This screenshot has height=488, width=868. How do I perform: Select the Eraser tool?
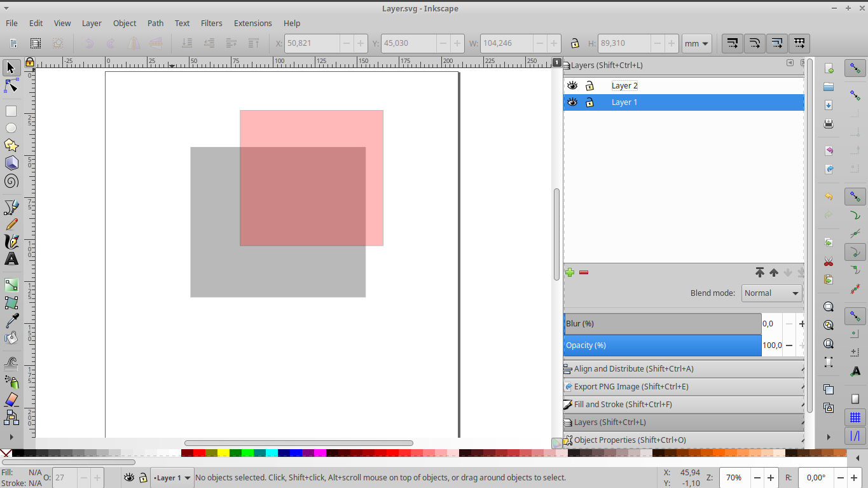click(11, 400)
